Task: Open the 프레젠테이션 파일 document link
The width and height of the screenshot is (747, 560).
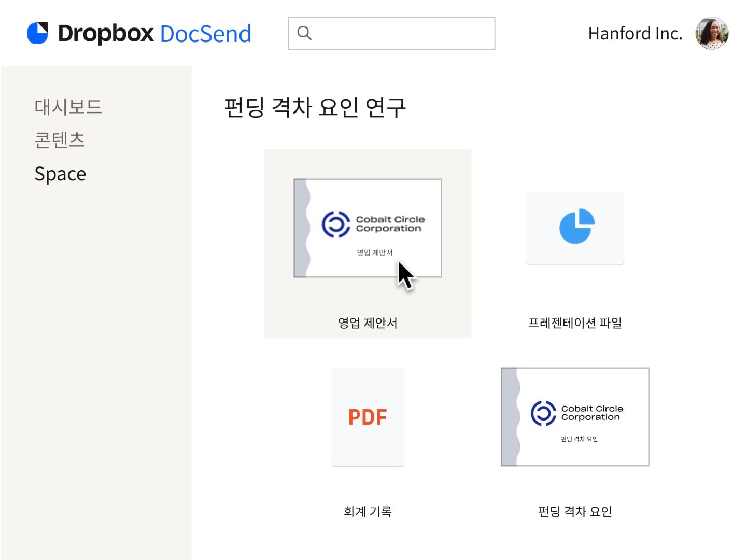Action: 575,323
